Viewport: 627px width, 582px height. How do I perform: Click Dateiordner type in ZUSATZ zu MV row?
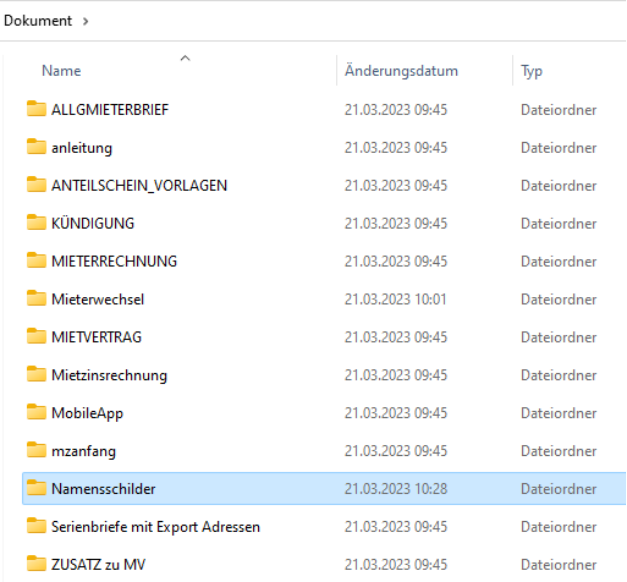point(559,565)
